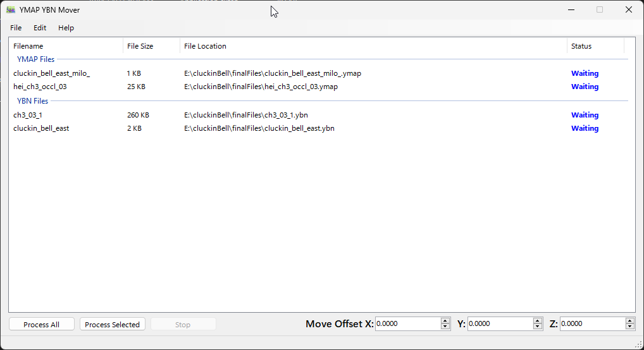Collapse the YMAP Files group header
The width and height of the screenshot is (644, 350).
point(35,59)
